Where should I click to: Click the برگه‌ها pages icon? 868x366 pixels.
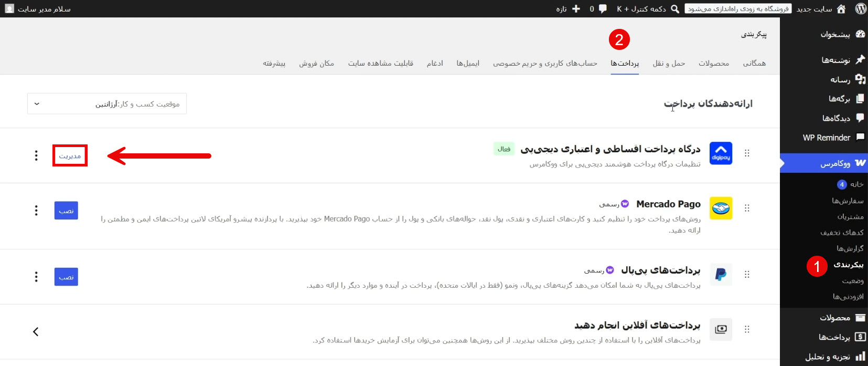click(860, 98)
